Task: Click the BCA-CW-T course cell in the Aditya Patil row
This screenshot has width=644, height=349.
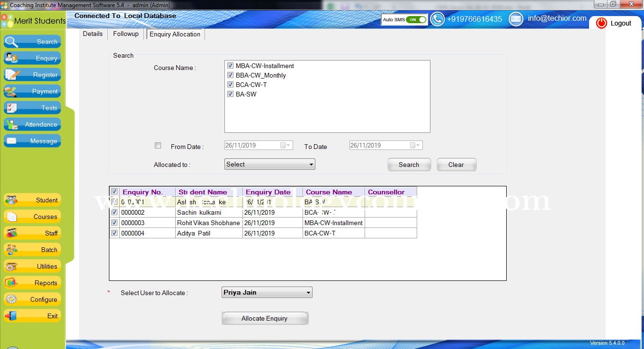Action: tap(334, 233)
